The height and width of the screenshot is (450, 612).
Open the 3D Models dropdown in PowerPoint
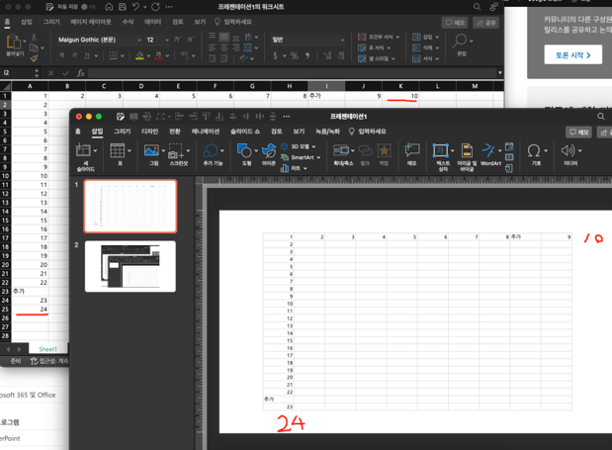(313, 147)
